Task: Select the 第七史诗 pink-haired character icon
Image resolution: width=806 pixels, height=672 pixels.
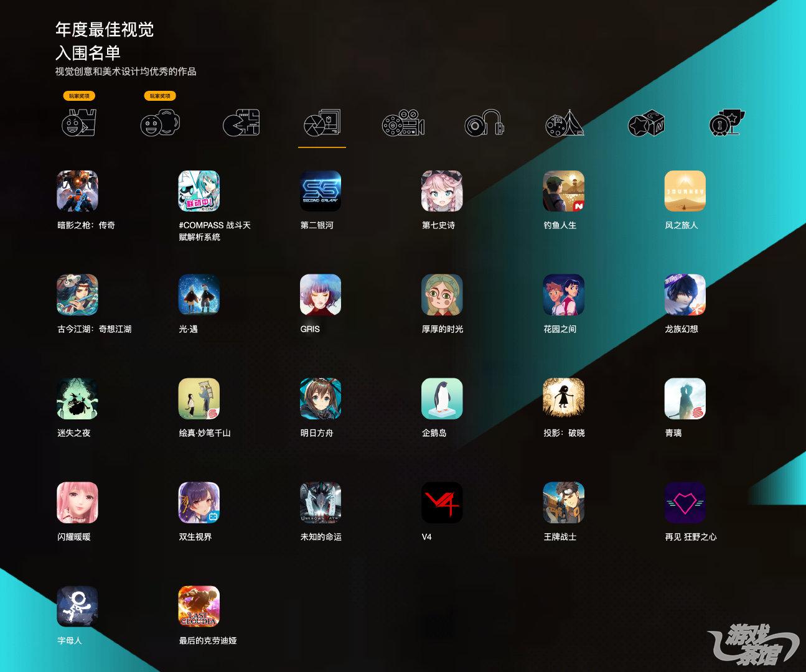Action: click(x=442, y=191)
